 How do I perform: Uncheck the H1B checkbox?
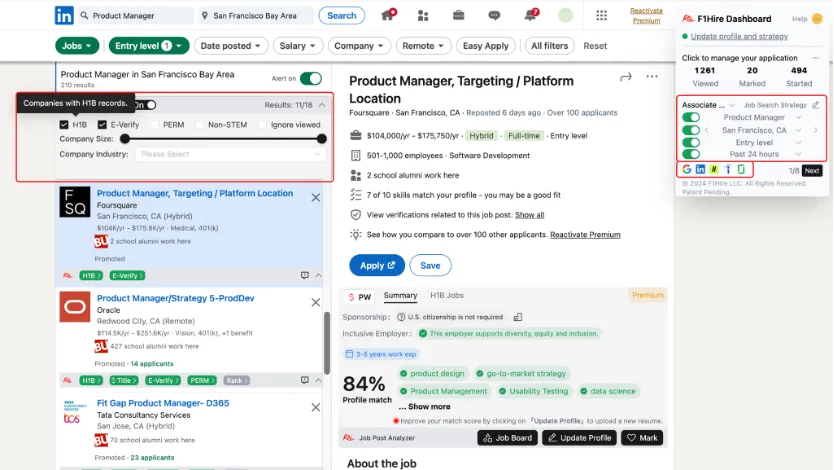tap(64, 124)
